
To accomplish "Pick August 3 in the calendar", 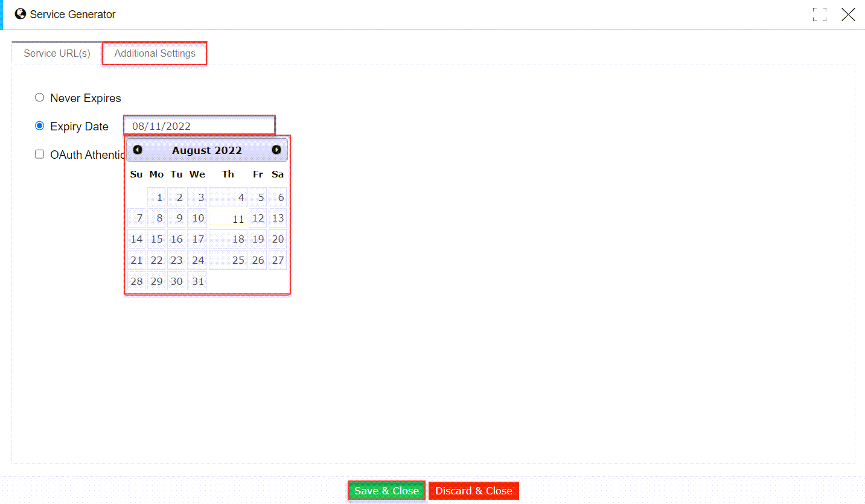I will tap(197, 197).
